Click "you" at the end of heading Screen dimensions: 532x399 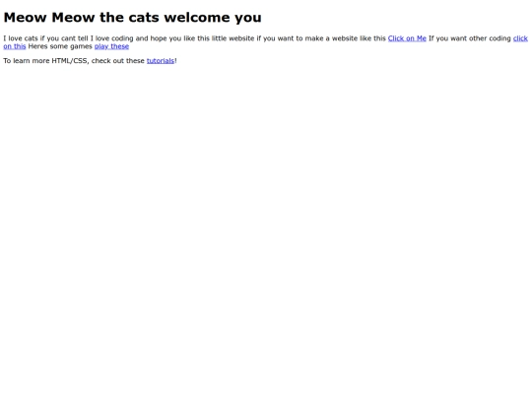(x=248, y=18)
